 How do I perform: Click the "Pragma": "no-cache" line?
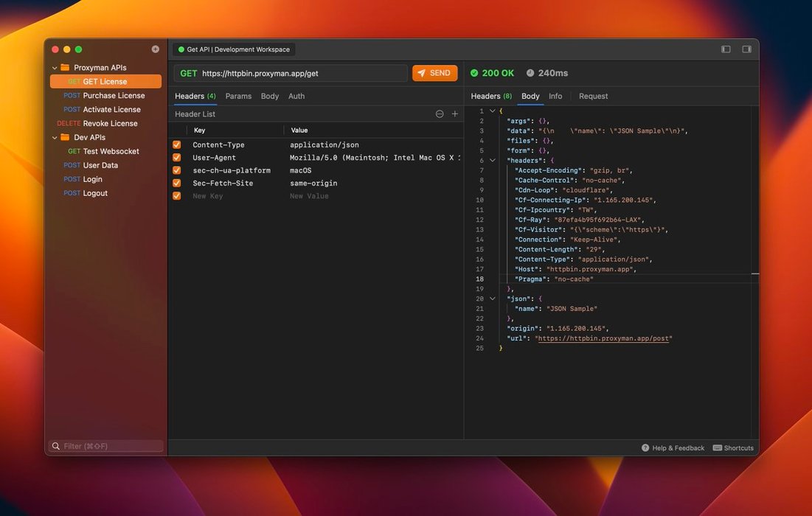[554, 279]
